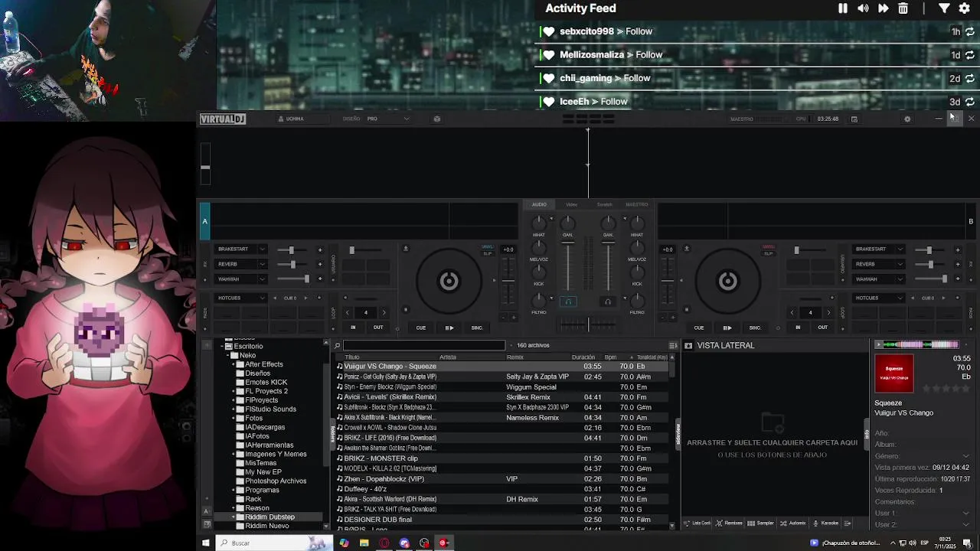Switch mixer to Video tab
Viewport: 980px width, 551px height.
pyautogui.click(x=571, y=204)
